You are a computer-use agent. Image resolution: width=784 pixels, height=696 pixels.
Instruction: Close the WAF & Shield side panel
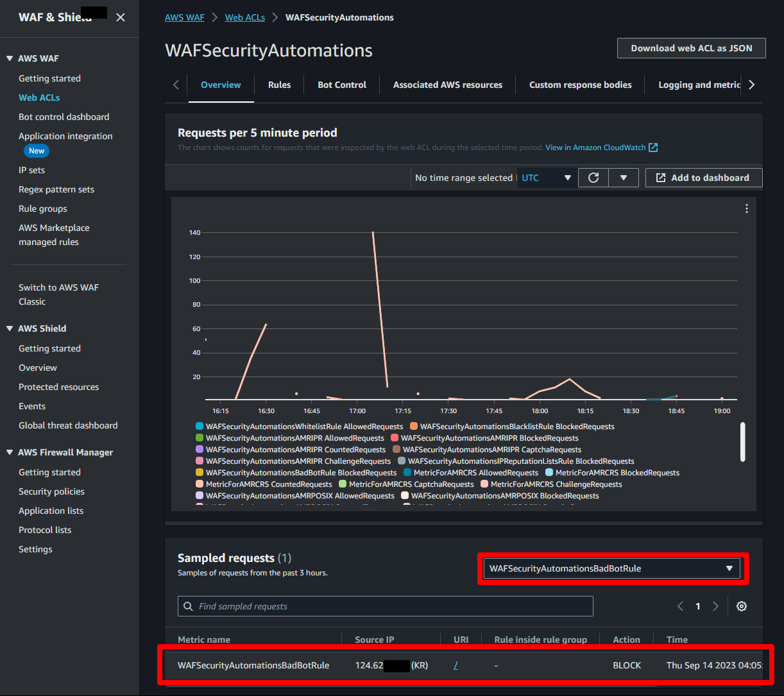[x=121, y=17]
